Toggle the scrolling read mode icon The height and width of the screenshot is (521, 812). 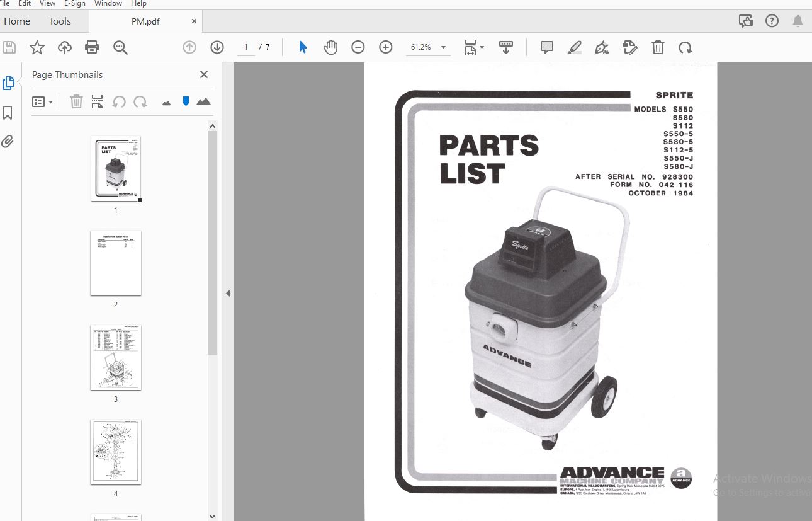[506, 47]
